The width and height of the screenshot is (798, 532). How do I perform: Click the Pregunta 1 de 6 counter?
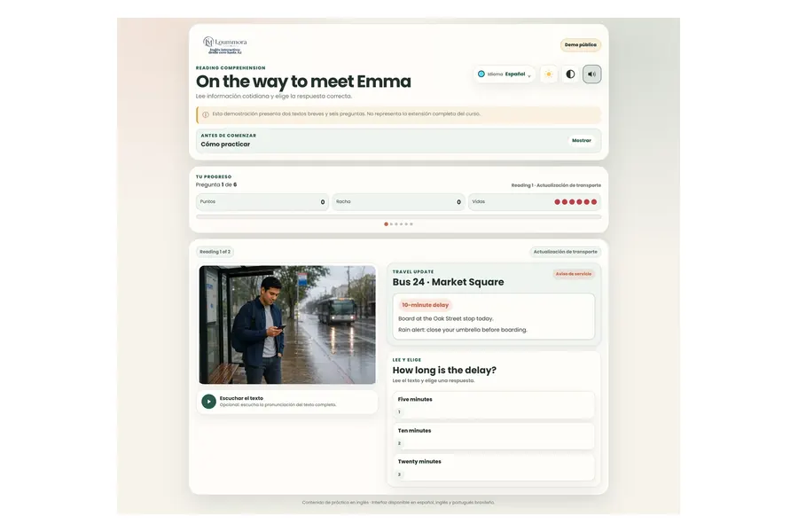(x=216, y=184)
